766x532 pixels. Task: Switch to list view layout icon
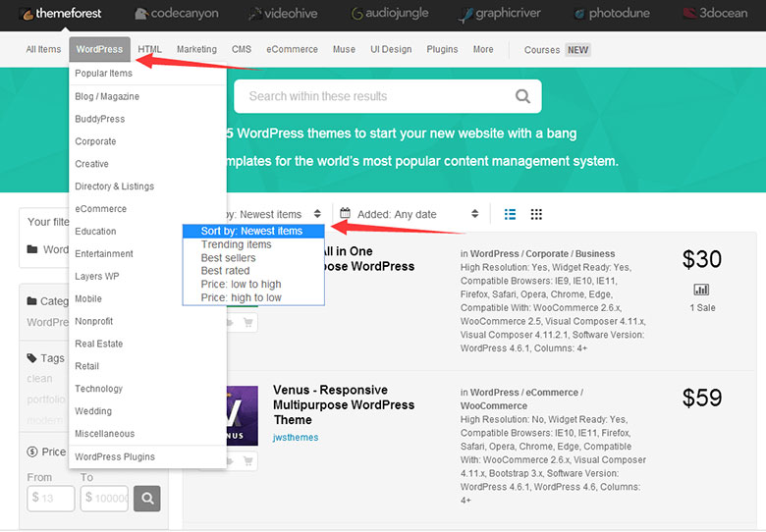(x=510, y=214)
